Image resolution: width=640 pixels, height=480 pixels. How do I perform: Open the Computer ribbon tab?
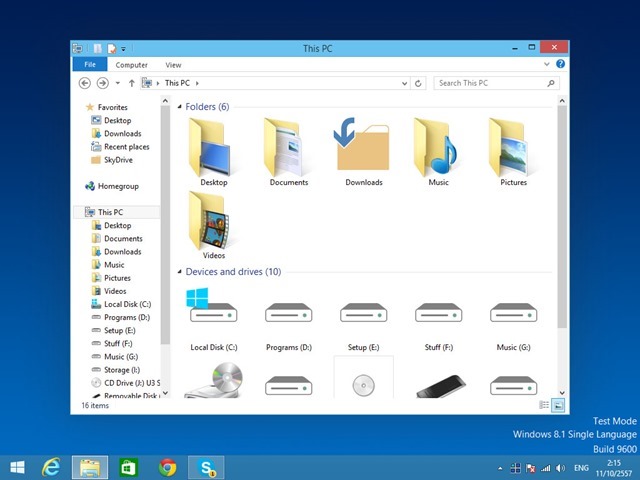point(131,65)
